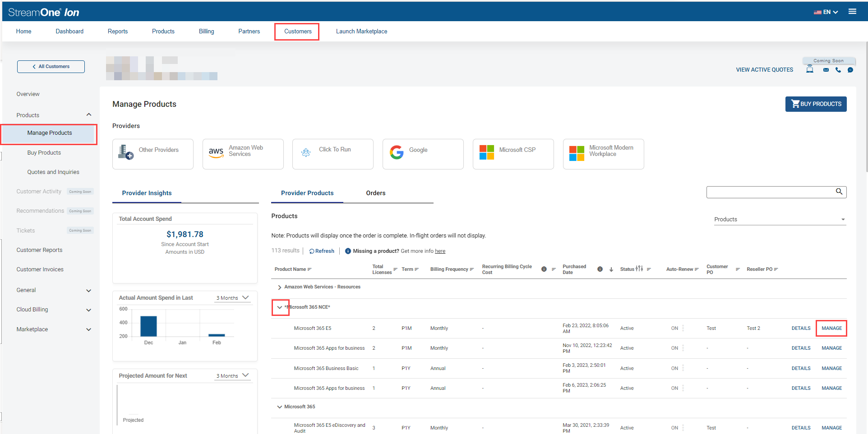The height and width of the screenshot is (434, 868).
Task: Open Manage Products in sidebar
Action: 49,133
